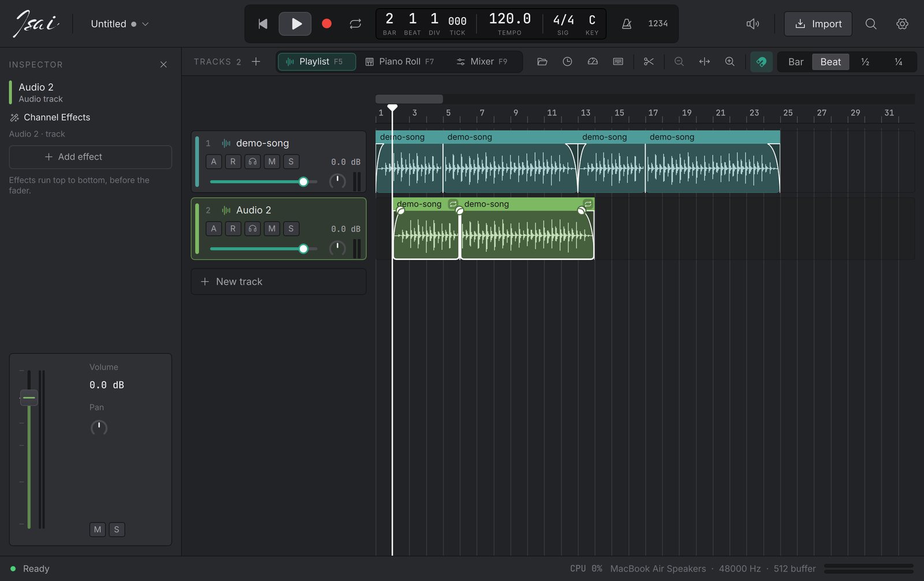The image size is (924, 581).
Task: Zoom out the timeline
Action: (x=679, y=62)
